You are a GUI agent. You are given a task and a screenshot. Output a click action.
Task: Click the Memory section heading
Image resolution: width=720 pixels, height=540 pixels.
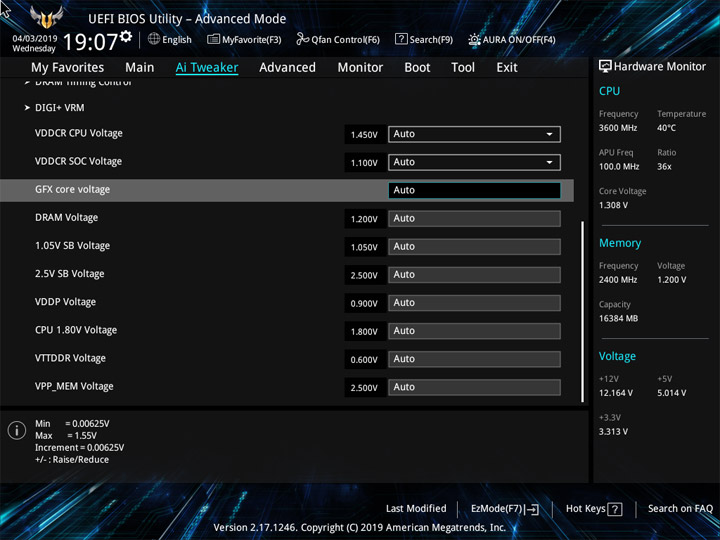[620, 243]
